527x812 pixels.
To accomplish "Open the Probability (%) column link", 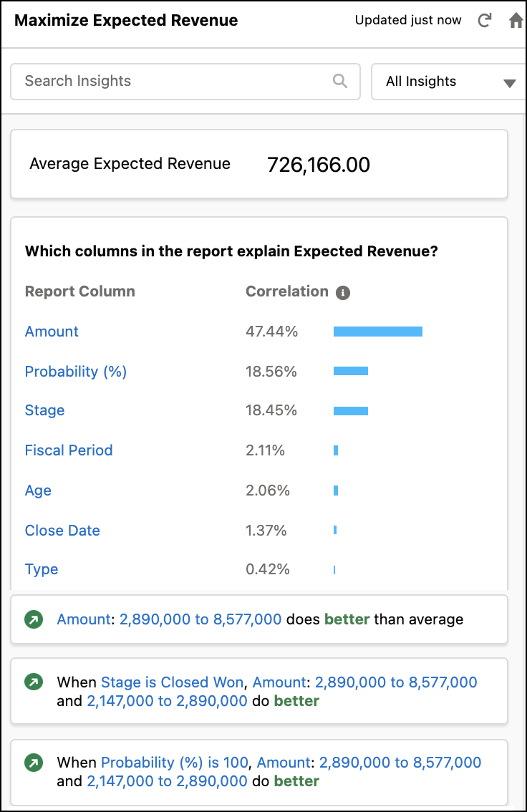I will point(76,372).
